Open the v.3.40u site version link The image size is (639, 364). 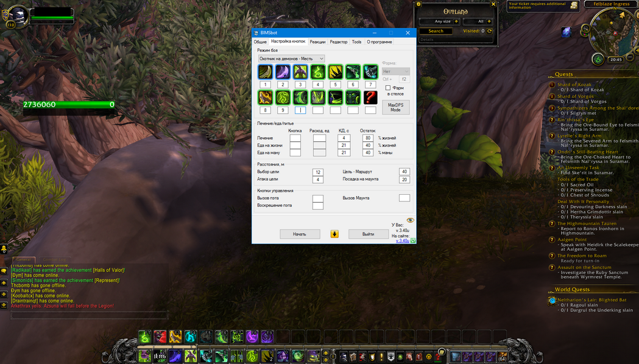[x=402, y=240]
